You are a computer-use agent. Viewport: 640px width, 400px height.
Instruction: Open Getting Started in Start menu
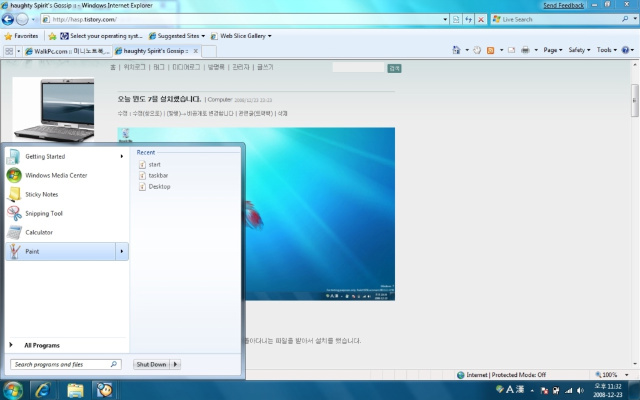point(67,156)
